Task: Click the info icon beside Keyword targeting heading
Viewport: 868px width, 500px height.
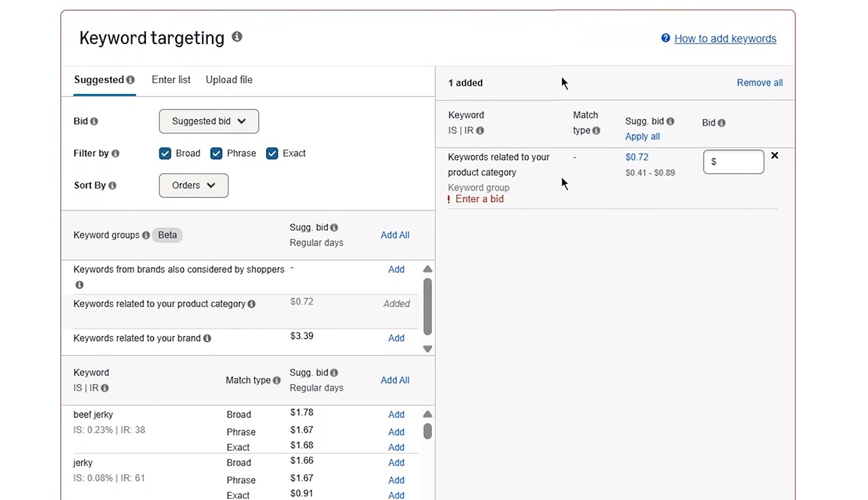Action: pyautogui.click(x=237, y=36)
